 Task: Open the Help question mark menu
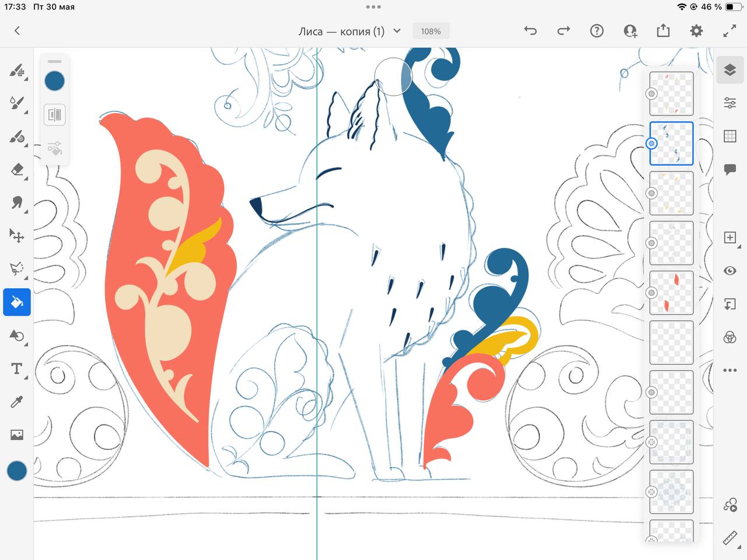pyautogui.click(x=596, y=31)
